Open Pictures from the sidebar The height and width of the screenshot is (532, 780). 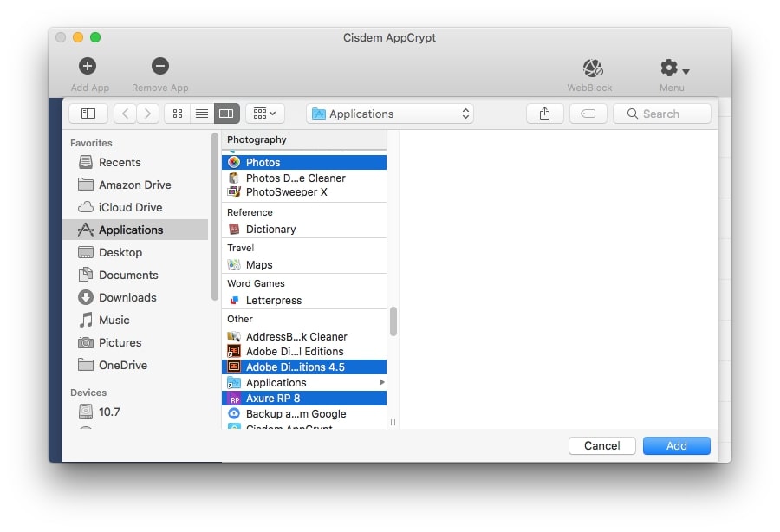(136, 342)
